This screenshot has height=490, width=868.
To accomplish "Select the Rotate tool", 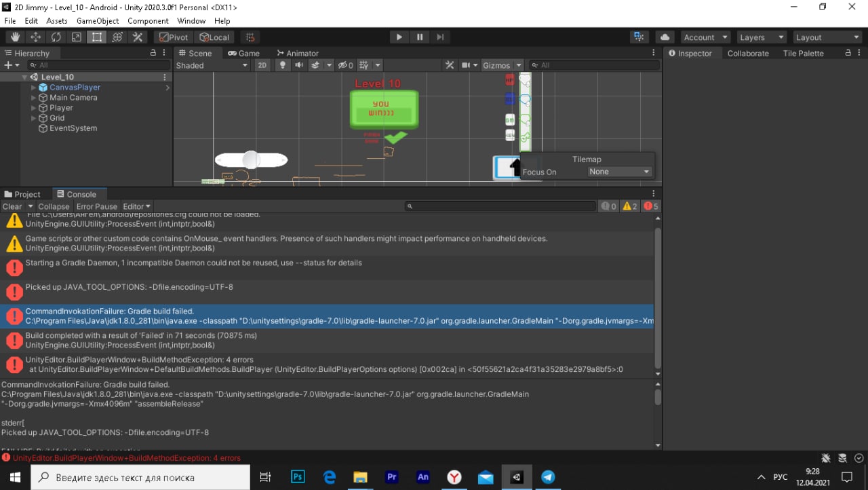I will (56, 37).
